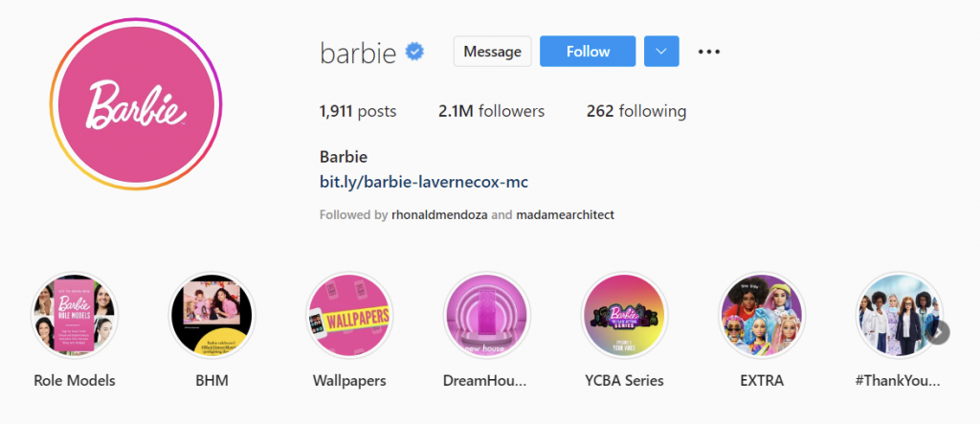980x424 pixels.
Task: View the 262 following list
Action: pyautogui.click(x=636, y=111)
